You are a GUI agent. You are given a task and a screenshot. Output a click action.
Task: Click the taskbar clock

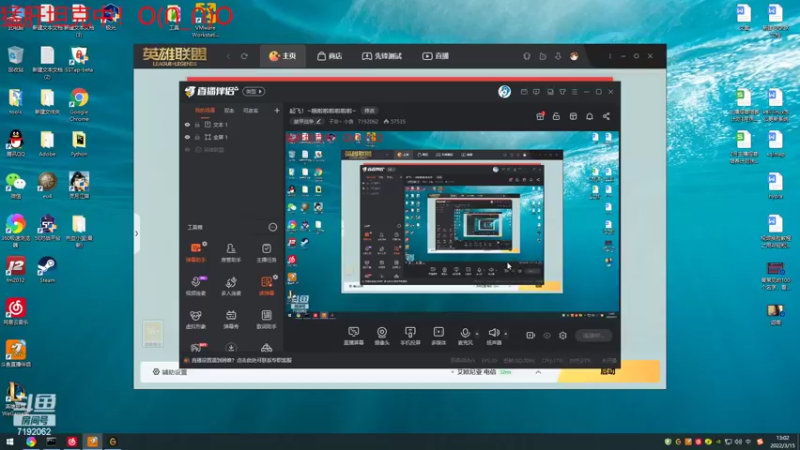(783, 442)
